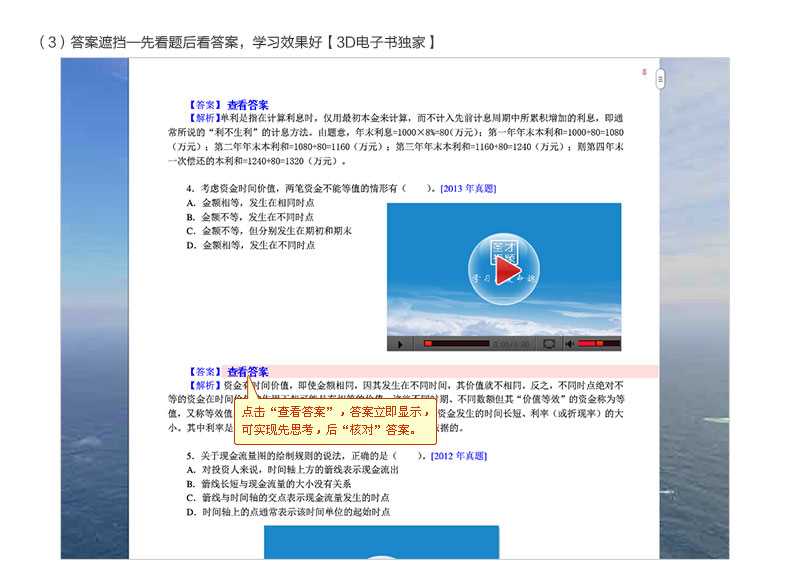Select option A '金额相等，发生在相同时点'
The height and width of the screenshot is (563, 790).
[252, 202]
